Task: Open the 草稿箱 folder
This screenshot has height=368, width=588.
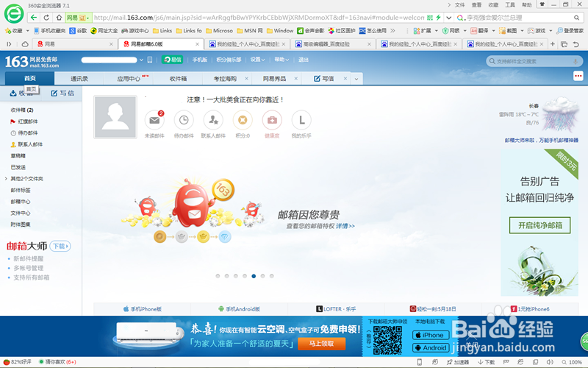Action: (x=18, y=156)
